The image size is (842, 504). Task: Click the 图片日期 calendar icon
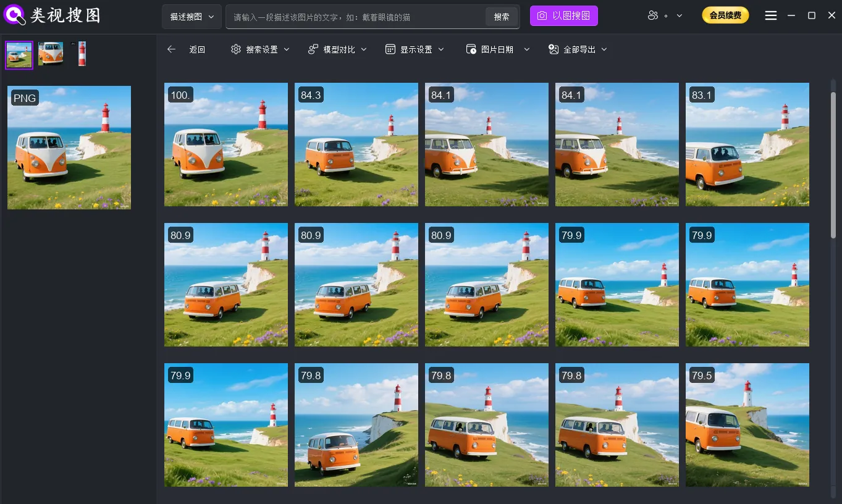(x=471, y=49)
